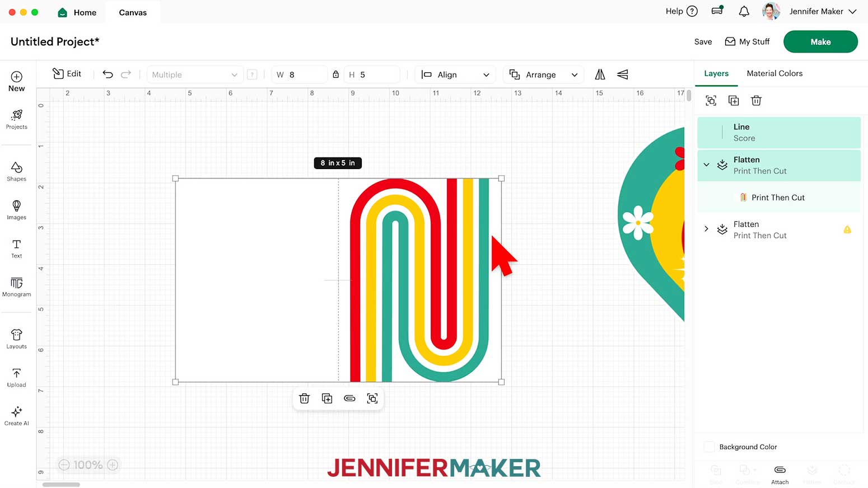This screenshot has width=868, height=488.
Task: Zoom out with the minus icon
Action: pos(64,464)
